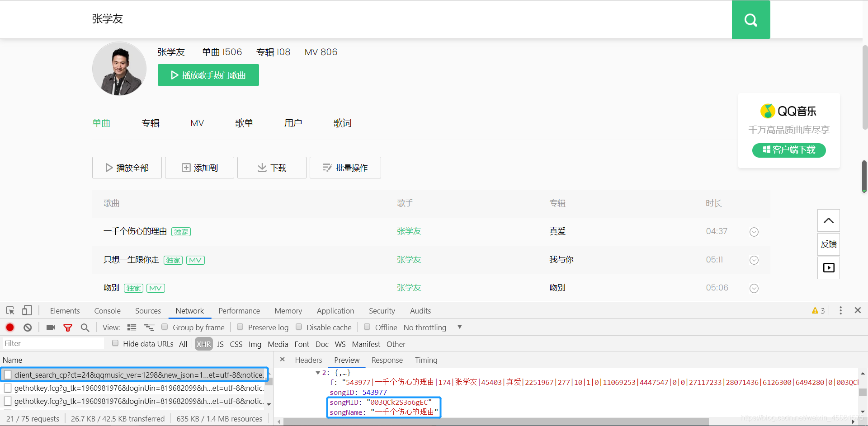Open the Sources tab
Image resolution: width=868 pixels, height=426 pixels.
148,311
